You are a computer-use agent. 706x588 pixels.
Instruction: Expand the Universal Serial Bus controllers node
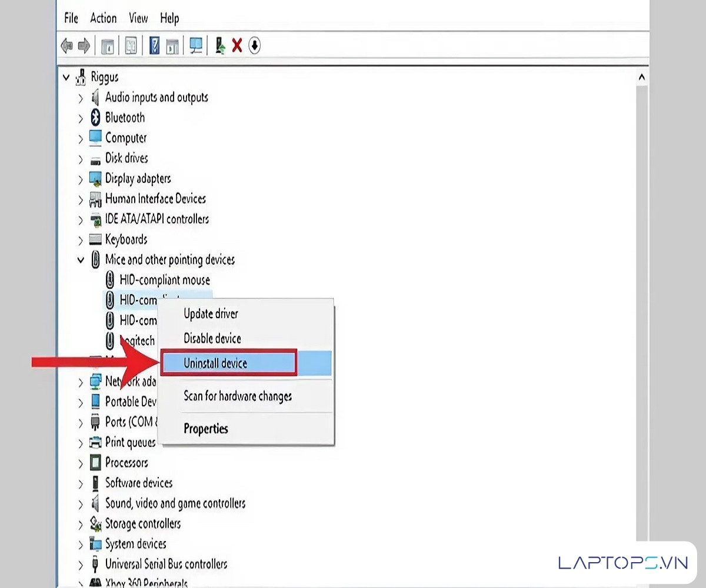(81, 564)
